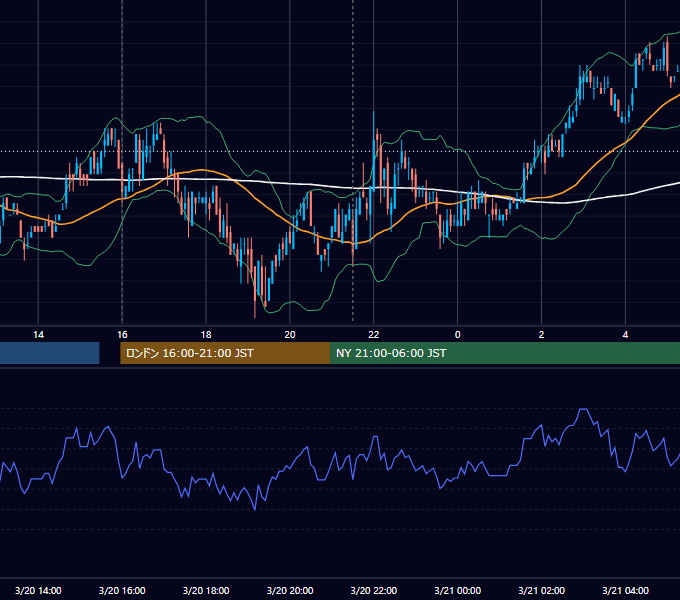
Task: Click the ロンドン 16:00-21:00 JST session bar
Action: [225, 353]
